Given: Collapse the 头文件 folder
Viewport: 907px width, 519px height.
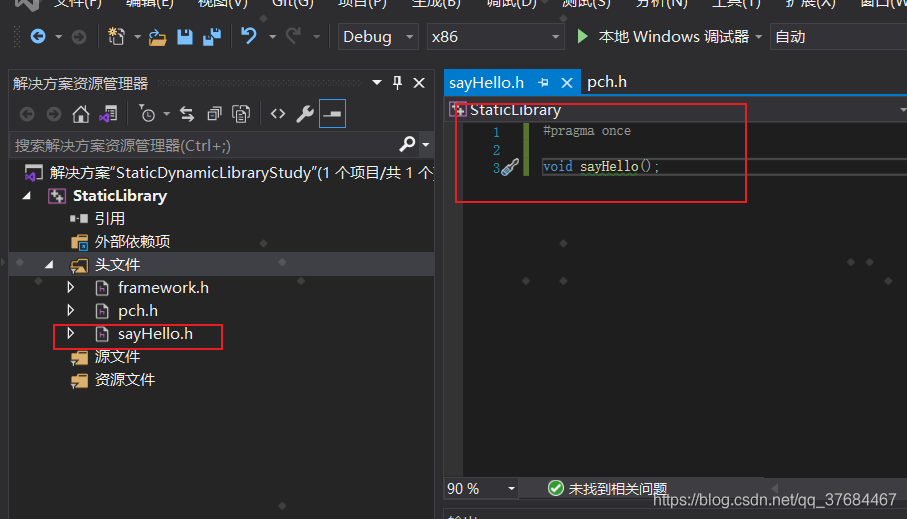Looking at the screenshot, I should pyautogui.click(x=49, y=265).
